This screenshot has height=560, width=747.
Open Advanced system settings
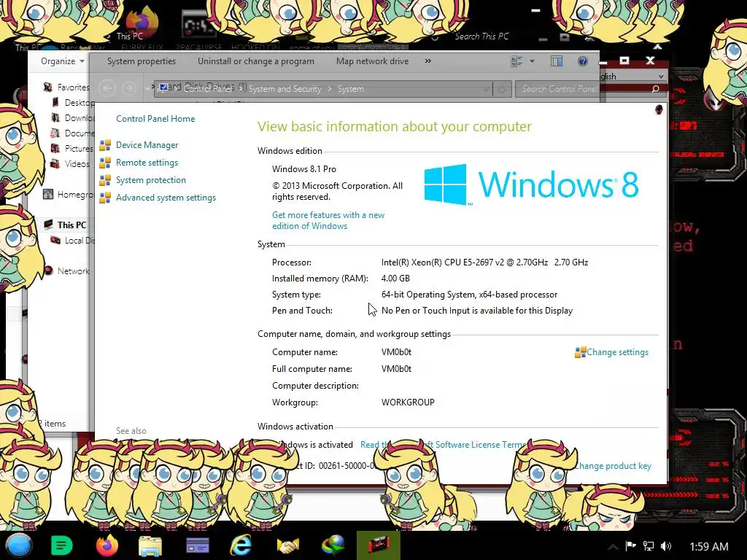point(166,198)
